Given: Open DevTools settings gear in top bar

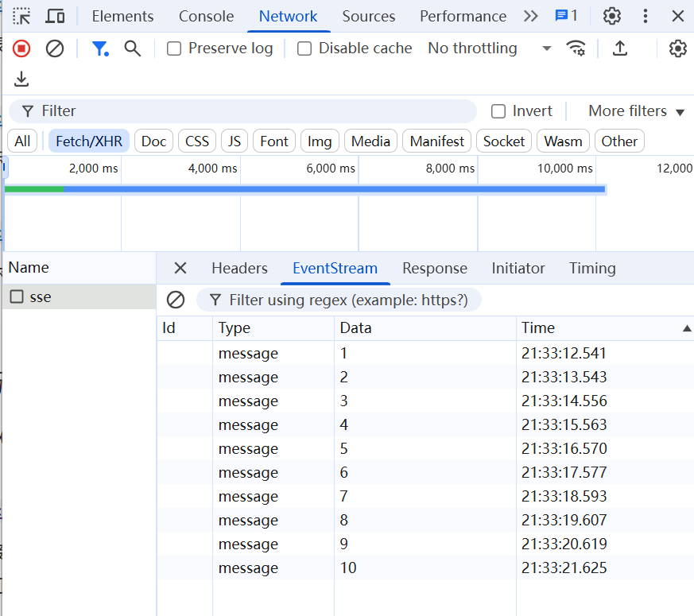Looking at the screenshot, I should pos(611,17).
